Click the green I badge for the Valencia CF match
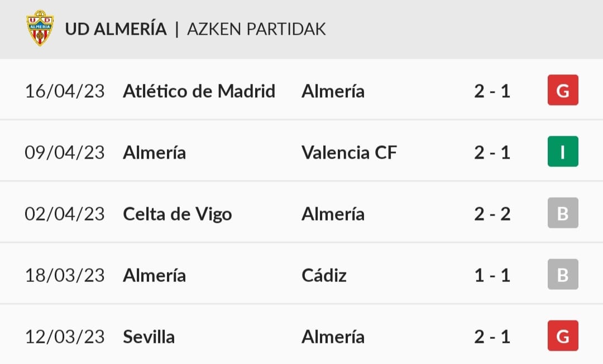Screen dimensions: 603x364 (563, 151)
